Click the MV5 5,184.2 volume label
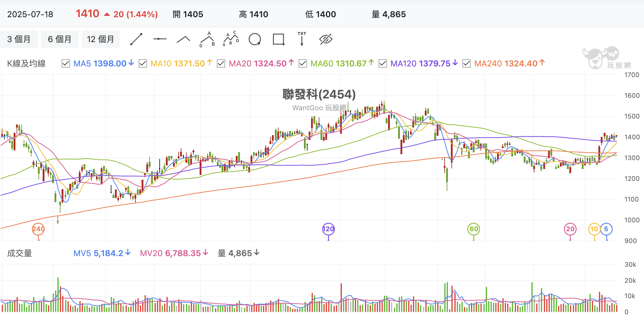644x316 pixels. (x=102, y=253)
